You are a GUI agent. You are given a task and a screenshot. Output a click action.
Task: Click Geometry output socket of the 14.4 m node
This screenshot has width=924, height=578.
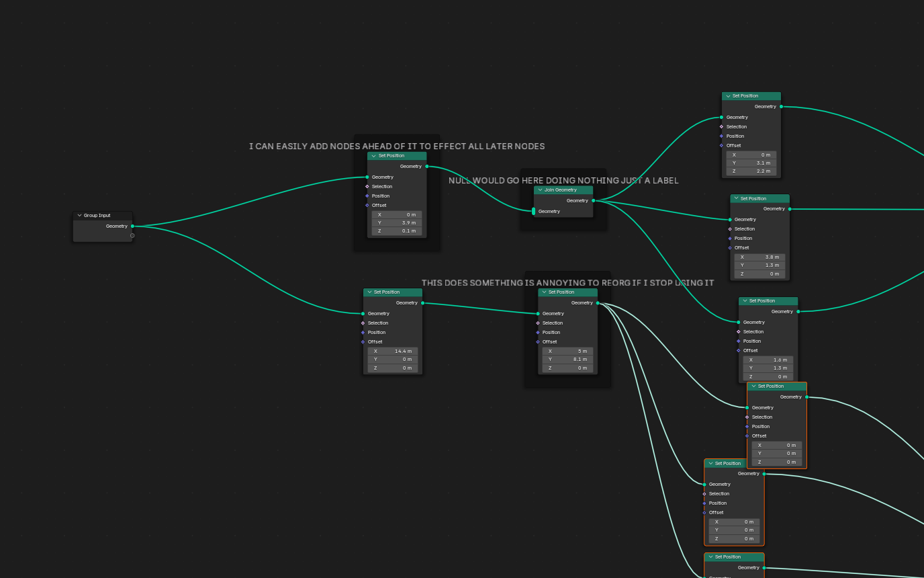pyautogui.click(x=422, y=303)
